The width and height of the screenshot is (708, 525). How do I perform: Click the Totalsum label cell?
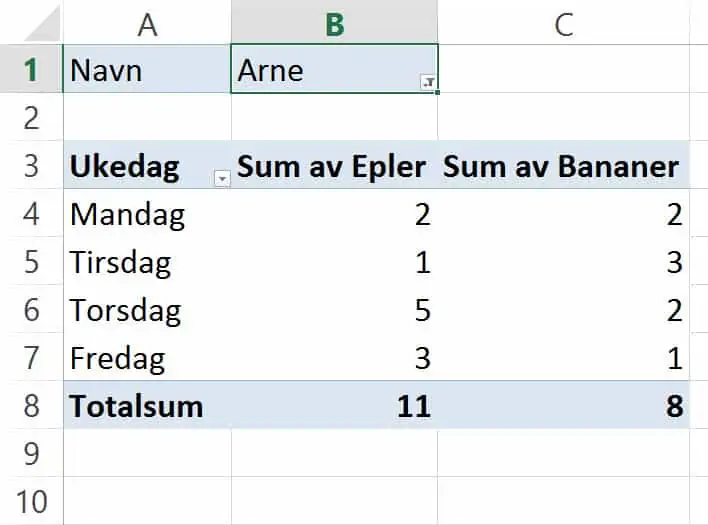[147, 405]
